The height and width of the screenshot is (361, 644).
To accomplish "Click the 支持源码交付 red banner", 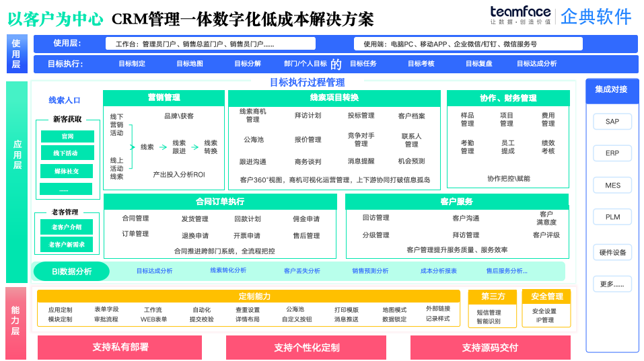I will [490, 348].
